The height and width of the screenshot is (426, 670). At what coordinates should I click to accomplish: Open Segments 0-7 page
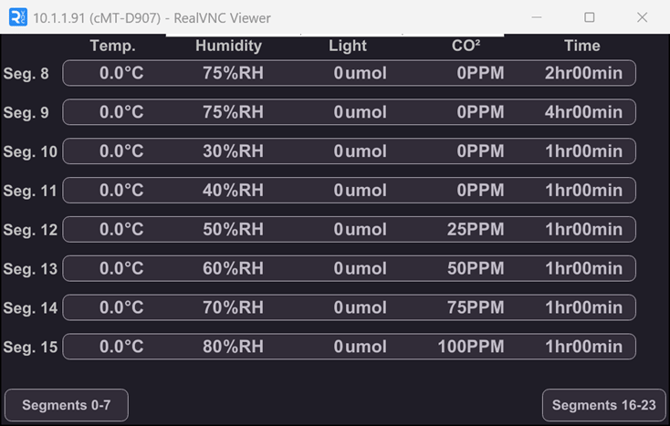pos(66,405)
